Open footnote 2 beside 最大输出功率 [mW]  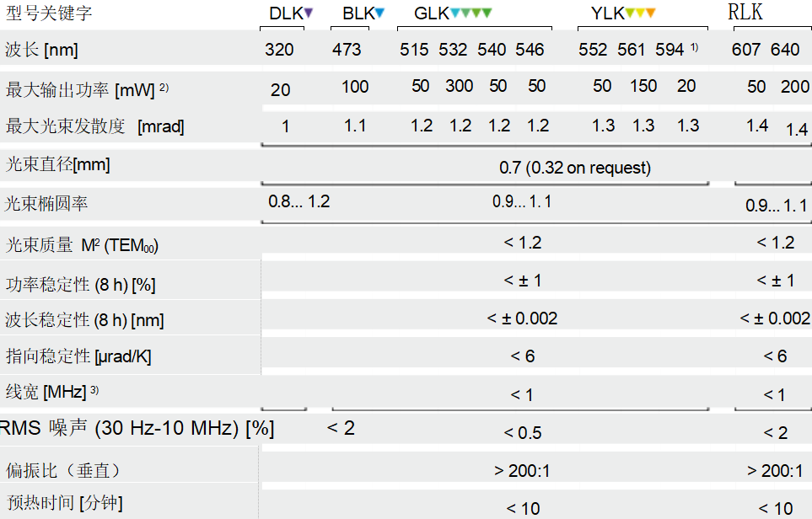164,87
